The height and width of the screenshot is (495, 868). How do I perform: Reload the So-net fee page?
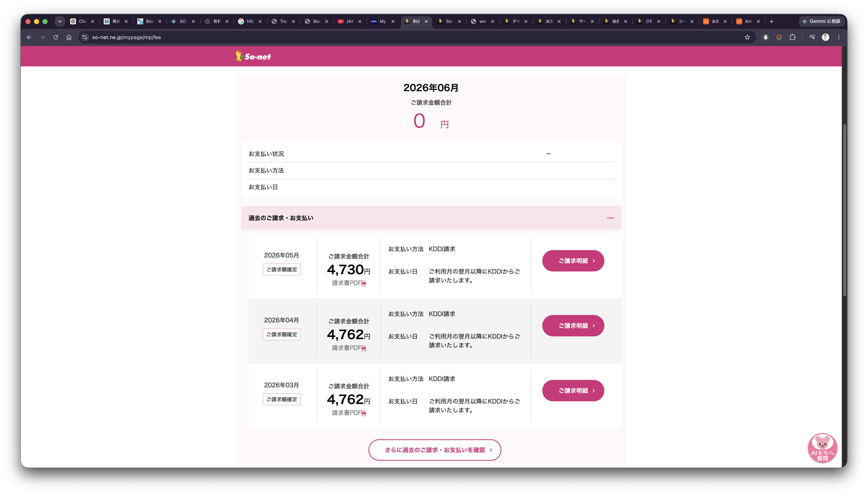[x=56, y=37]
